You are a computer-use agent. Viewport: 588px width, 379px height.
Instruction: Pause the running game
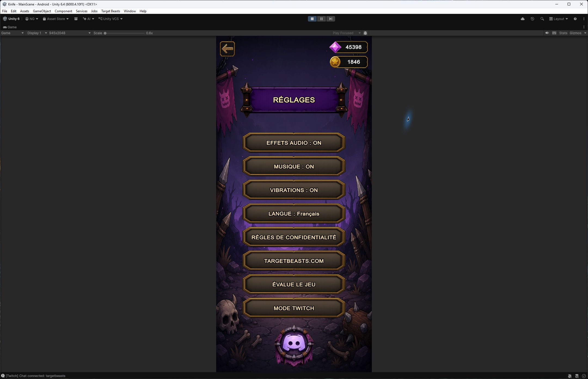click(x=321, y=19)
